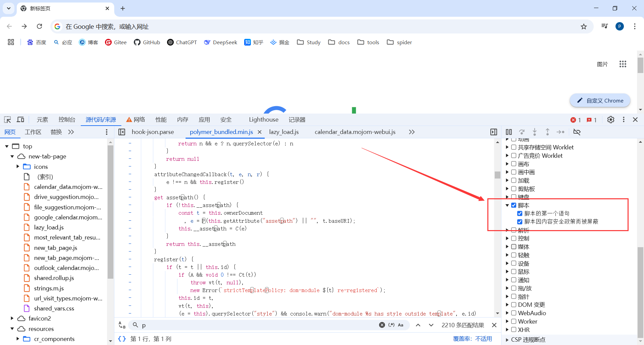Close the DevTools panel
The height and width of the screenshot is (345, 644).
tap(635, 120)
